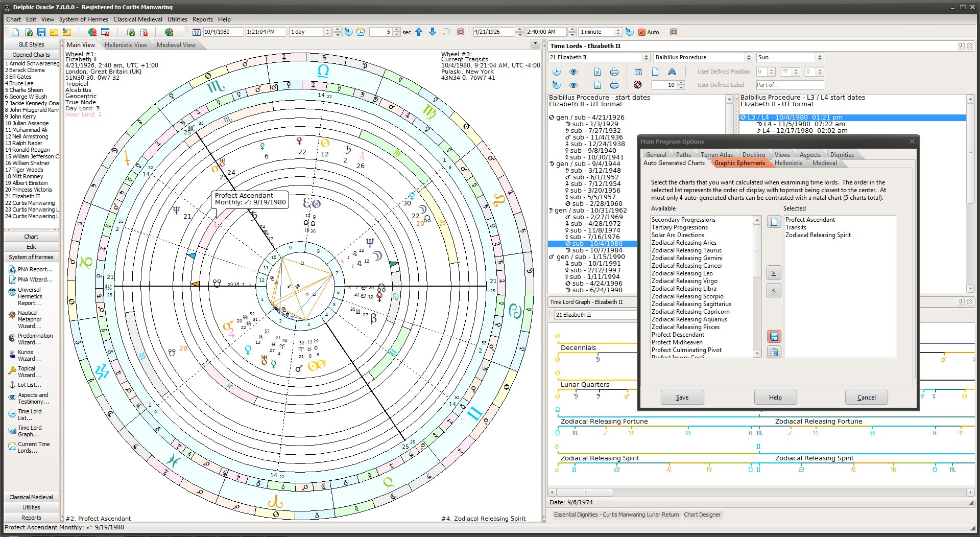The image size is (980, 537).
Task: Open Aspects tab in Options dialog
Action: [810, 155]
